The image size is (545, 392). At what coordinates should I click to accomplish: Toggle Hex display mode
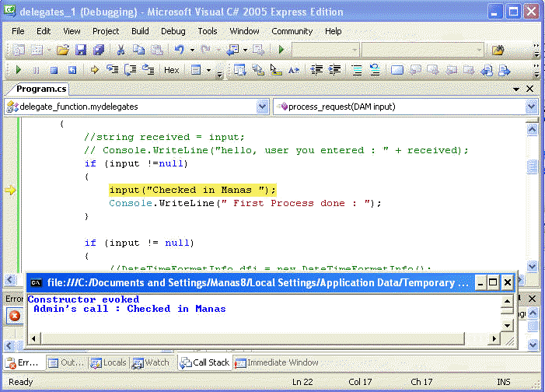point(171,70)
